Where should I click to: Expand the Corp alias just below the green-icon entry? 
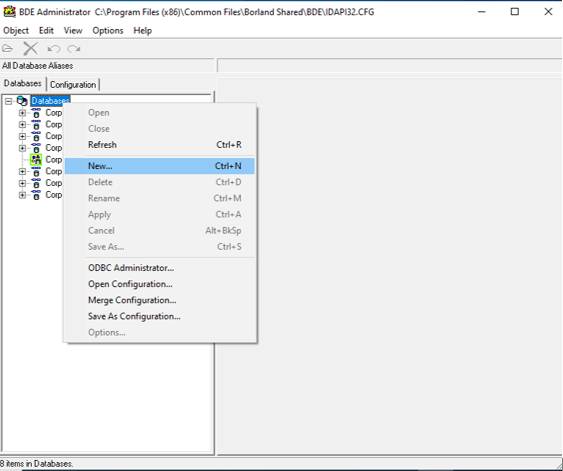click(x=22, y=171)
